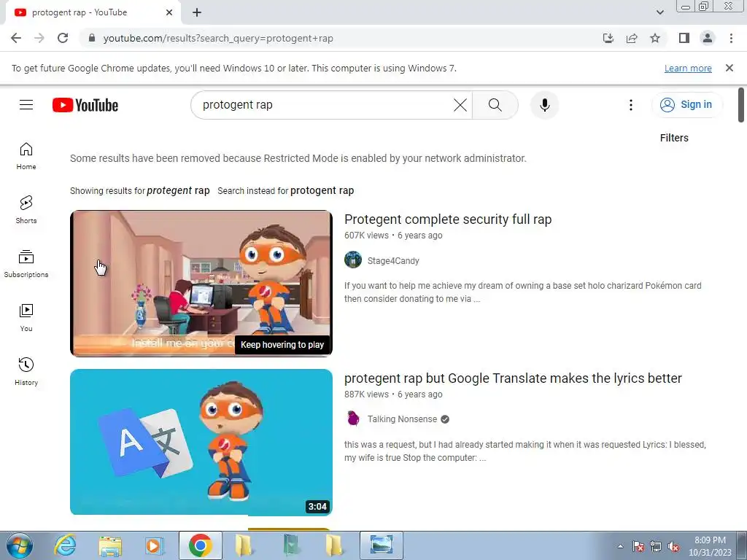
Task: Open Talking Nonsense channel avatar
Action: click(x=353, y=419)
